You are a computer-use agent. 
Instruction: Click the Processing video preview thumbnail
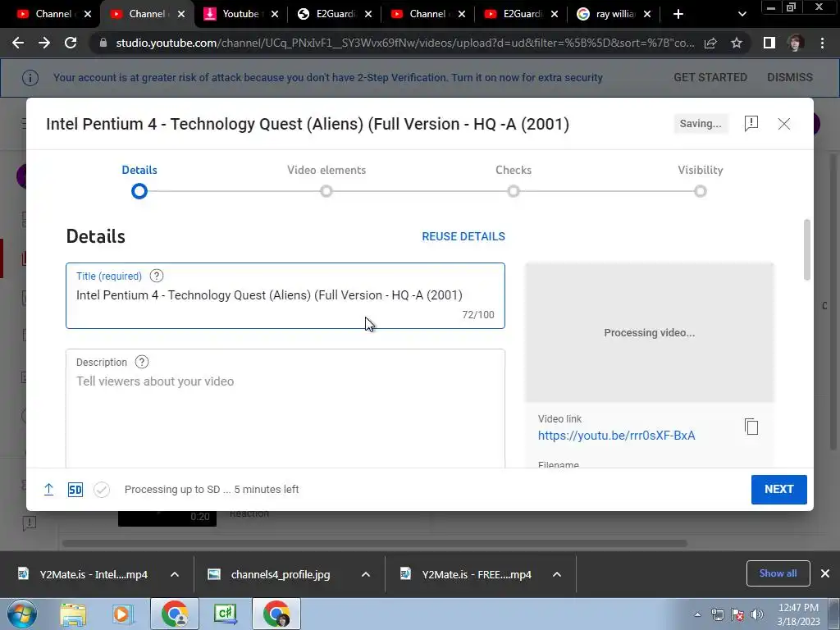tap(650, 332)
